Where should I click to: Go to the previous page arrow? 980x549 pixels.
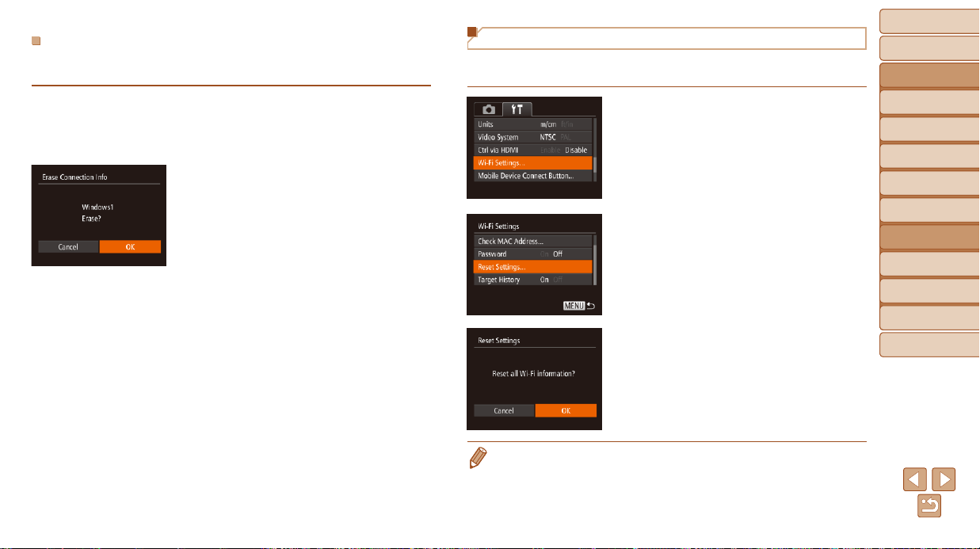[913, 479]
